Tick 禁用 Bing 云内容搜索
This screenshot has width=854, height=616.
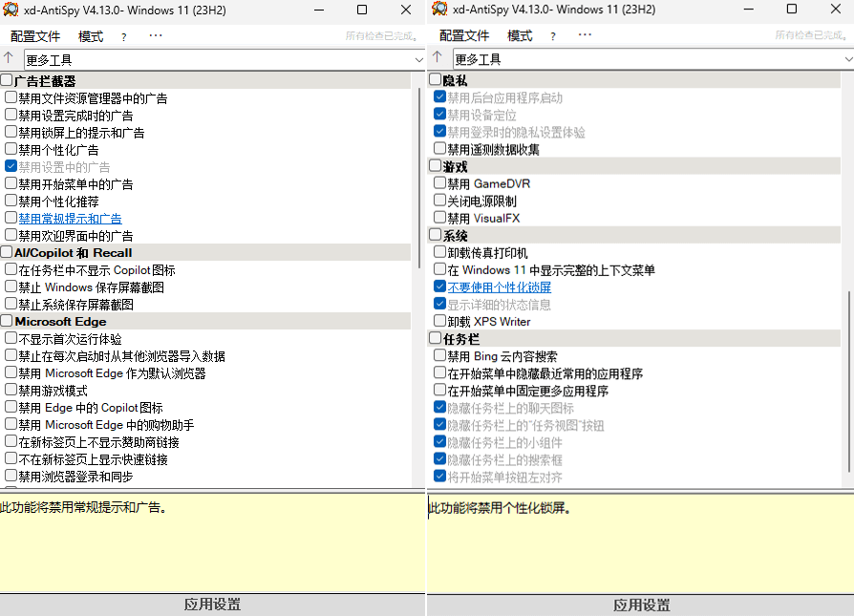click(440, 355)
